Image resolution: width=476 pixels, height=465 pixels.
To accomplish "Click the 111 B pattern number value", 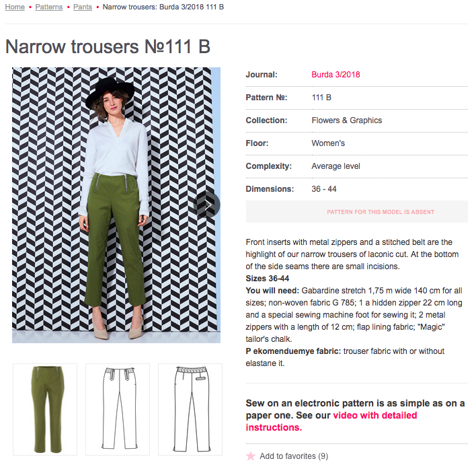I will click(x=321, y=98).
